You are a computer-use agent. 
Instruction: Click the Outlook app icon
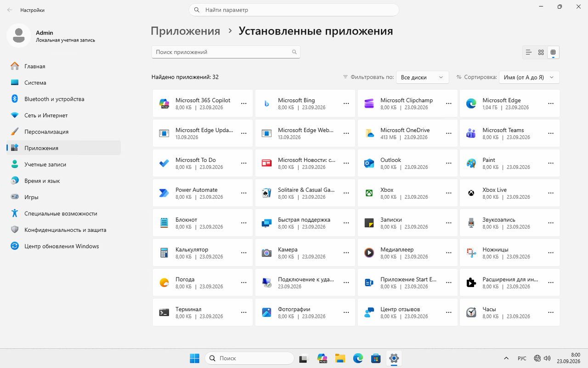[x=369, y=163]
